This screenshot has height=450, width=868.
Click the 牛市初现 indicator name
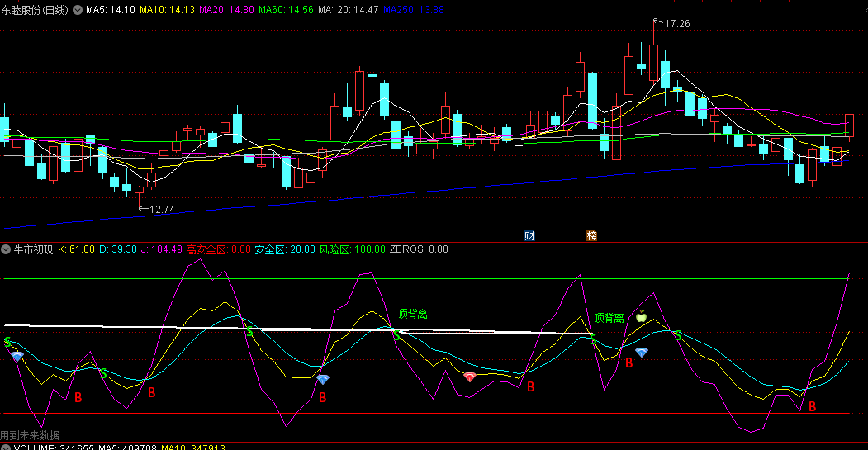click(x=33, y=249)
